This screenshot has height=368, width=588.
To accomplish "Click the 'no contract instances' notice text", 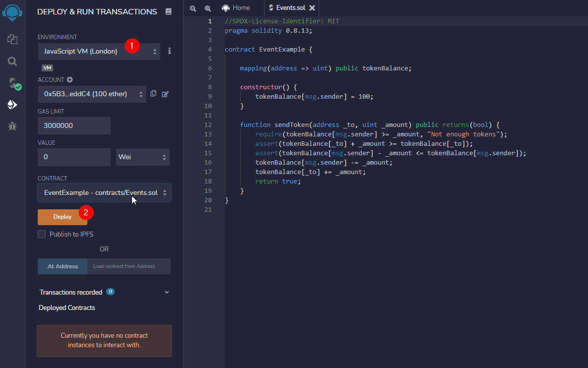I will click(x=104, y=340).
